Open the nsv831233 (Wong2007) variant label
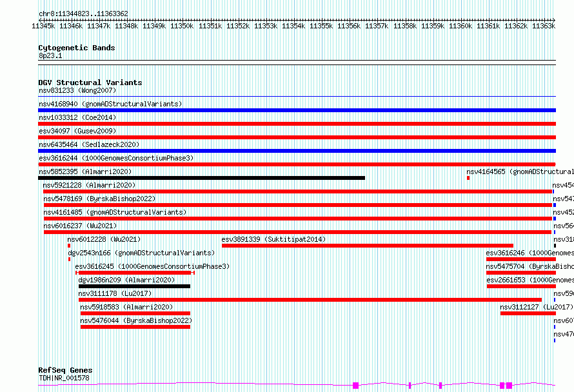Screen dimensions: 574x392 pyautogui.click(x=77, y=90)
